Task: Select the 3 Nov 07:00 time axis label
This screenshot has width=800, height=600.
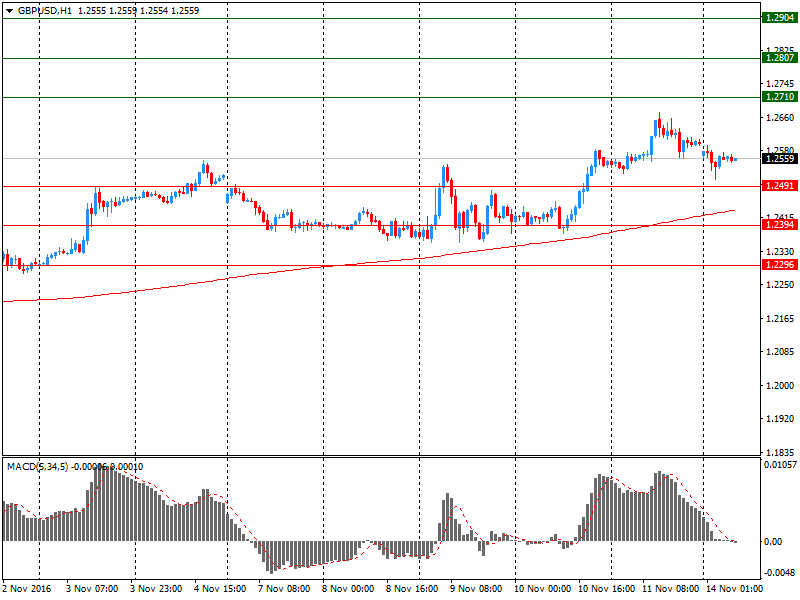Action: point(92,589)
